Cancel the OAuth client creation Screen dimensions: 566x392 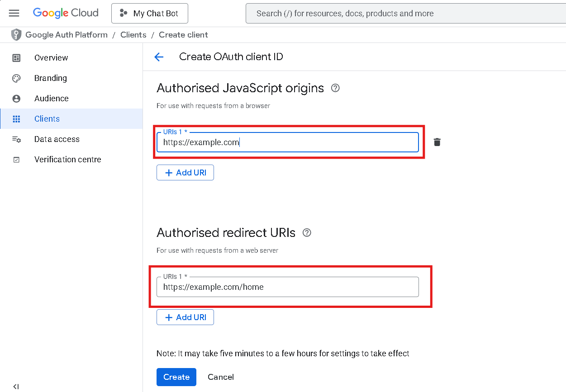click(221, 377)
